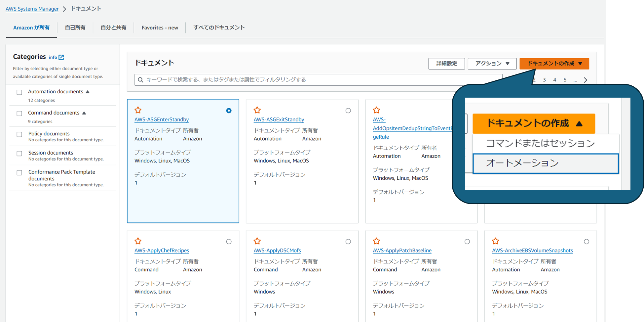Go to page 3 of documents
The width and height of the screenshot is (644, 322).
point(545,80)
